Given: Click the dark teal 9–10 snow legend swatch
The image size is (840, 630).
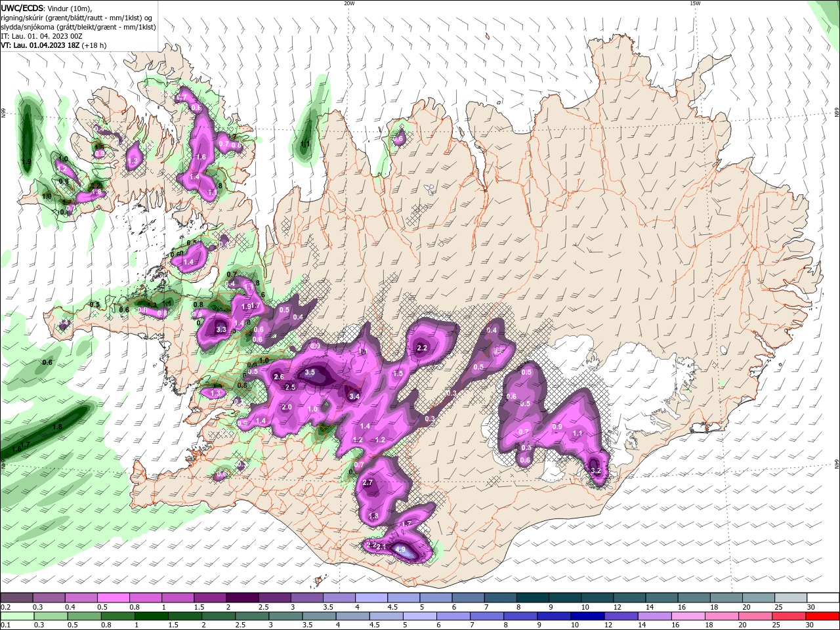Looking at the screenshot, I should pyautogui.click(x=565, y=598).
